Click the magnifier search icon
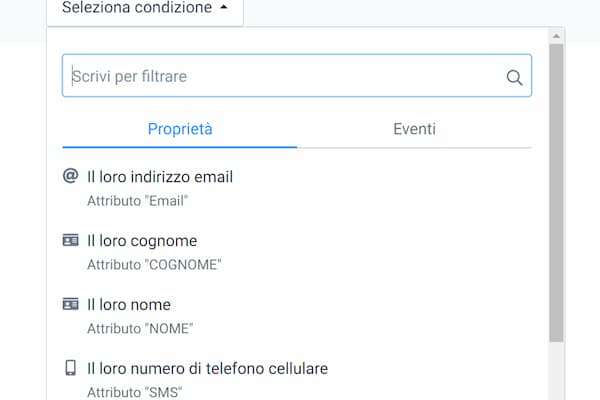This screenshot has height=400, width=600. (515, 77)
